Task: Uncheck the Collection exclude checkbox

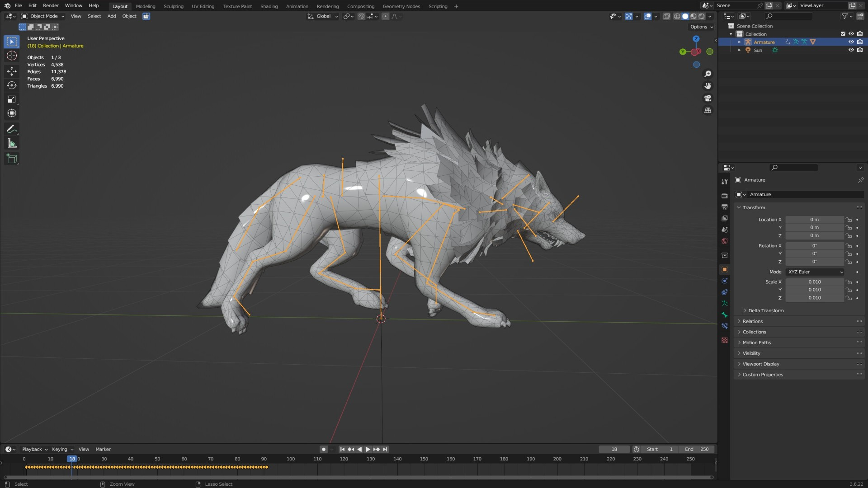Action: (843, 34)
